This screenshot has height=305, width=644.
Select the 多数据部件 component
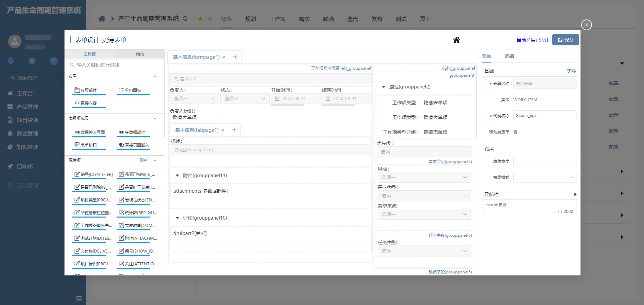[133, 132]
